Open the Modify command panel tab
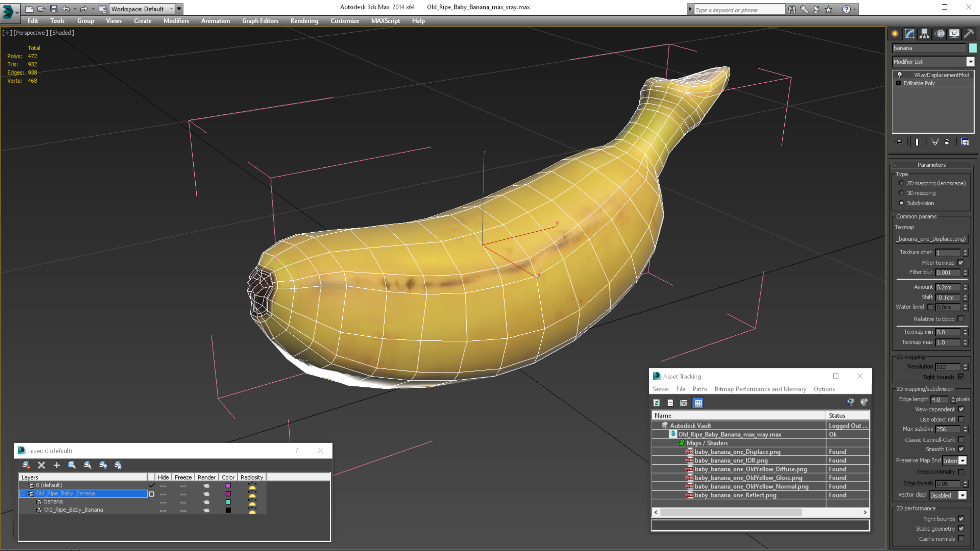The width and height of the screenshot is (980, 551). click(x=910, y=34)
